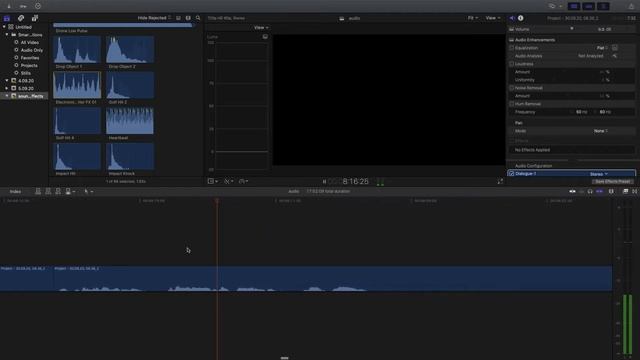Select the Projects smart collection

pos(29,65)
